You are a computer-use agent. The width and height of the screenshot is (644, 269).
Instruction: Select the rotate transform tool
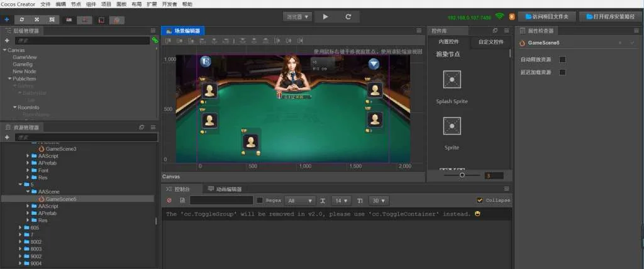pos(23,19)
